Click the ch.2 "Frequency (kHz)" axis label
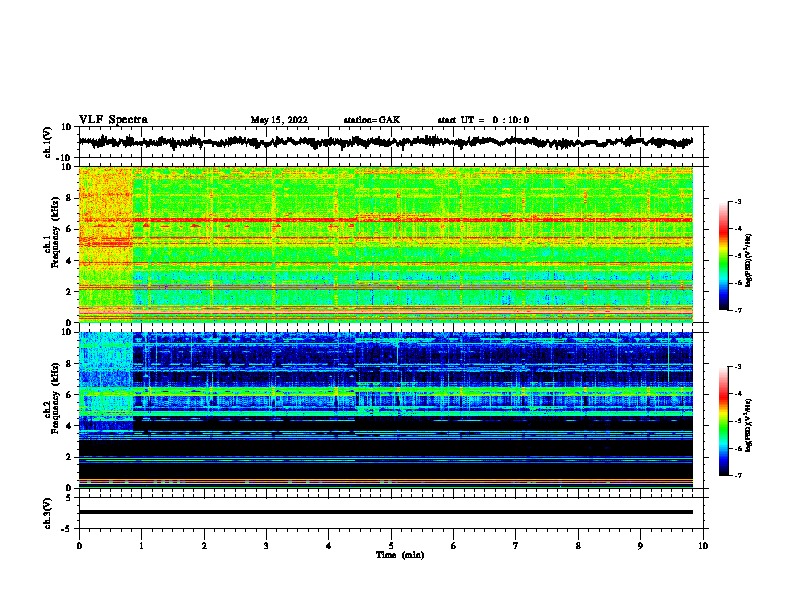 [55, 398]
